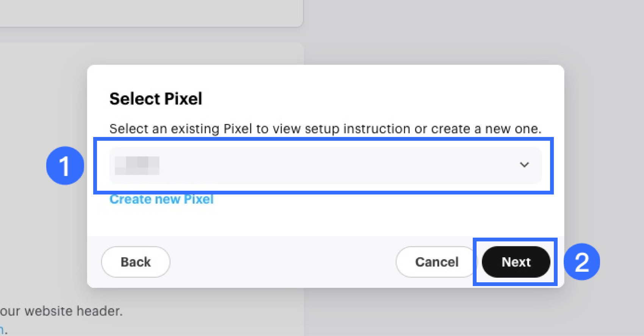644x336 pixels.
Task: Proceed with the black Next button
Action: tap(516, 262)
